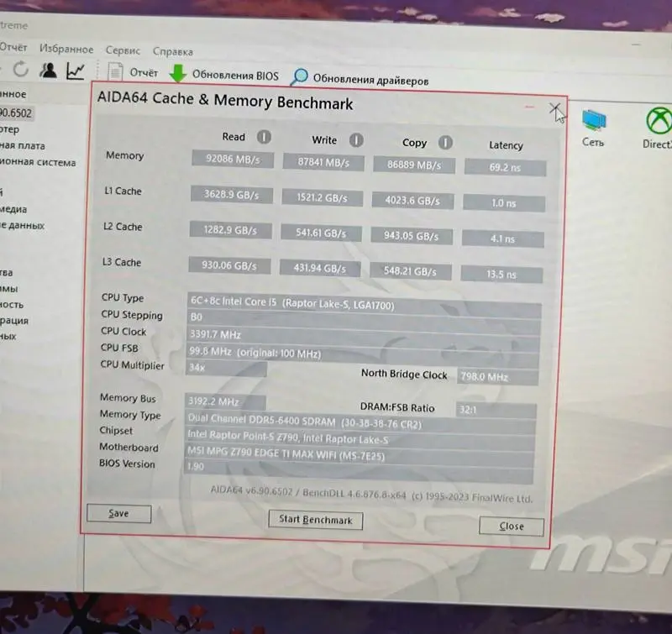Click Memory Copy value 86889 MB/s
The image size is (672, 634).
click(414, 165)
